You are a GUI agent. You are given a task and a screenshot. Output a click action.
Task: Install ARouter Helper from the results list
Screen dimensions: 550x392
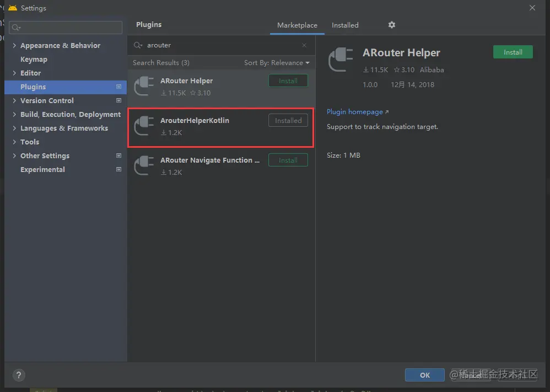[288, 80]
